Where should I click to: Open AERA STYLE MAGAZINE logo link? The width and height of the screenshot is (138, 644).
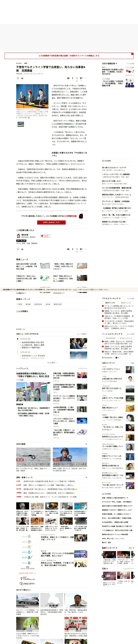click(28, 568)
